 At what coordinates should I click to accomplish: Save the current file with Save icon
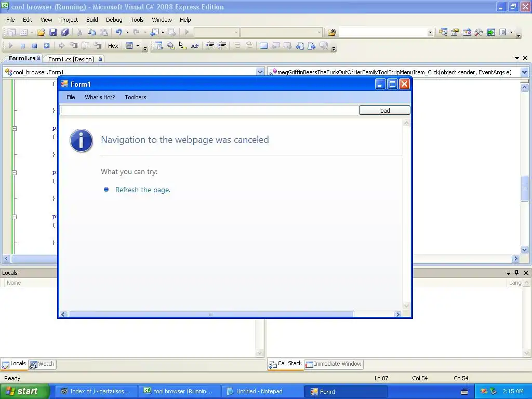(x=53, y=32)
